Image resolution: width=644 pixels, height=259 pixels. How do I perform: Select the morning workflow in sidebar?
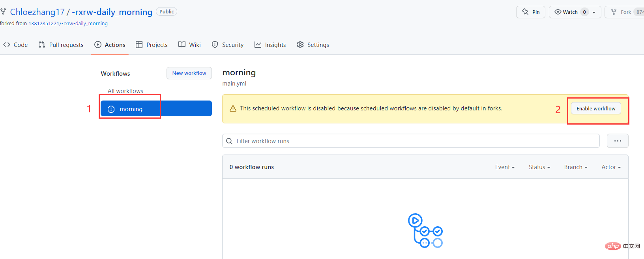[156, 109]
